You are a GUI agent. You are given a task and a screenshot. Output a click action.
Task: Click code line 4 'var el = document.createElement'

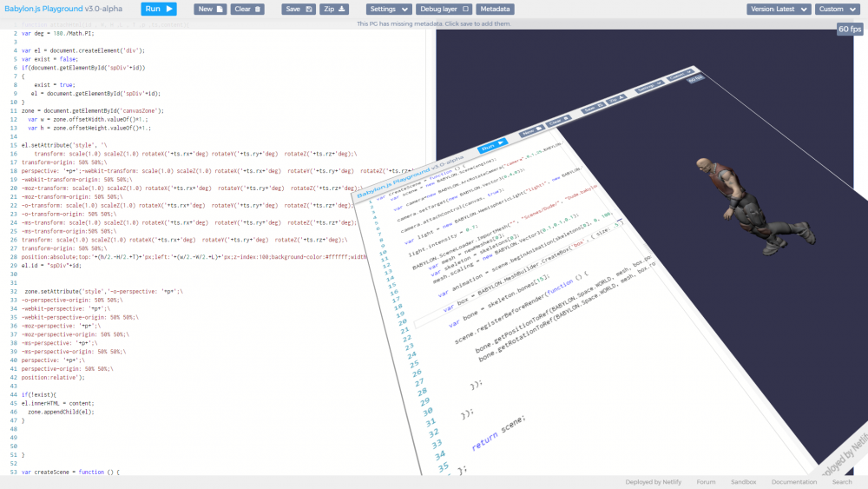pyautogui.click(x=83, y=50)
